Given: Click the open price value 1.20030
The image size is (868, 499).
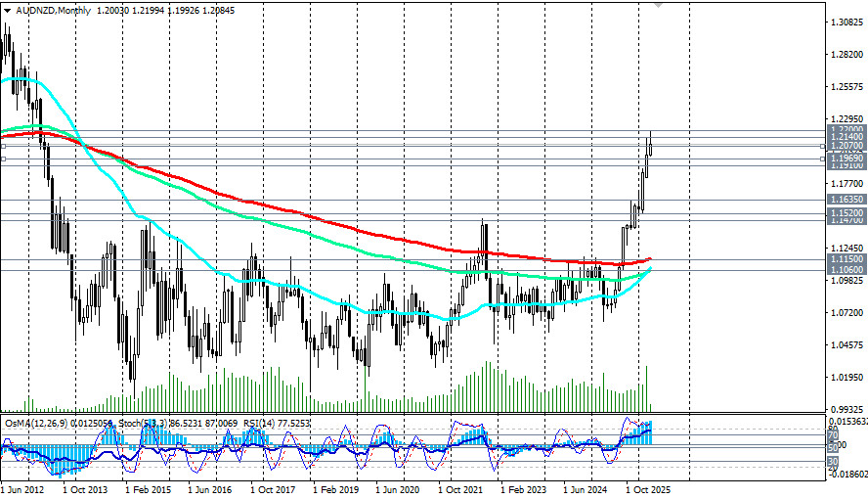Looking at the screenshot, I should point(112,11).
